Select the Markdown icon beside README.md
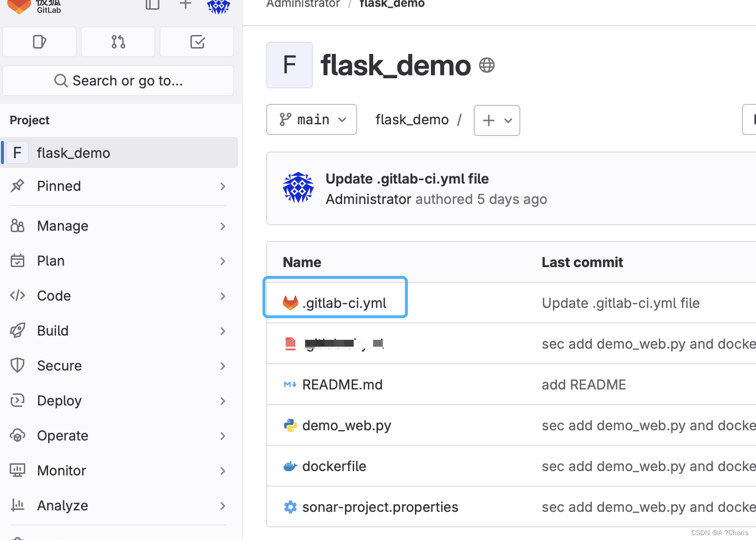The width and height of the screenshot is (756, 540). [290, 385]
